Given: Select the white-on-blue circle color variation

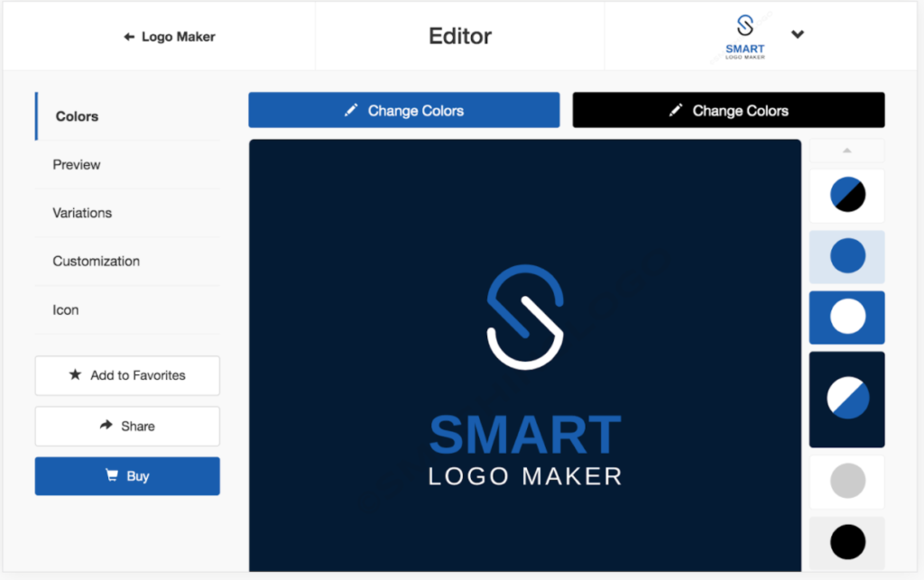Looking at the screenshot, I should [x=846, y=317].
